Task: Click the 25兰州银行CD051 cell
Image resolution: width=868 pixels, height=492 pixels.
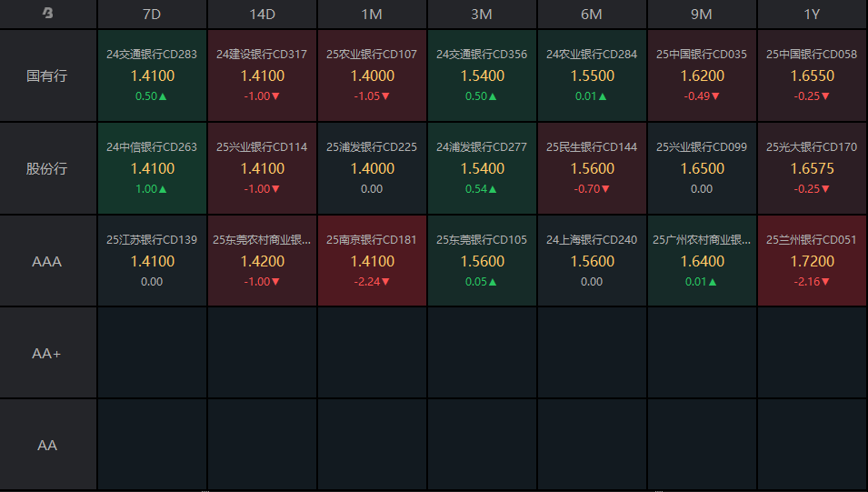Action: click(x=812, y=261)
